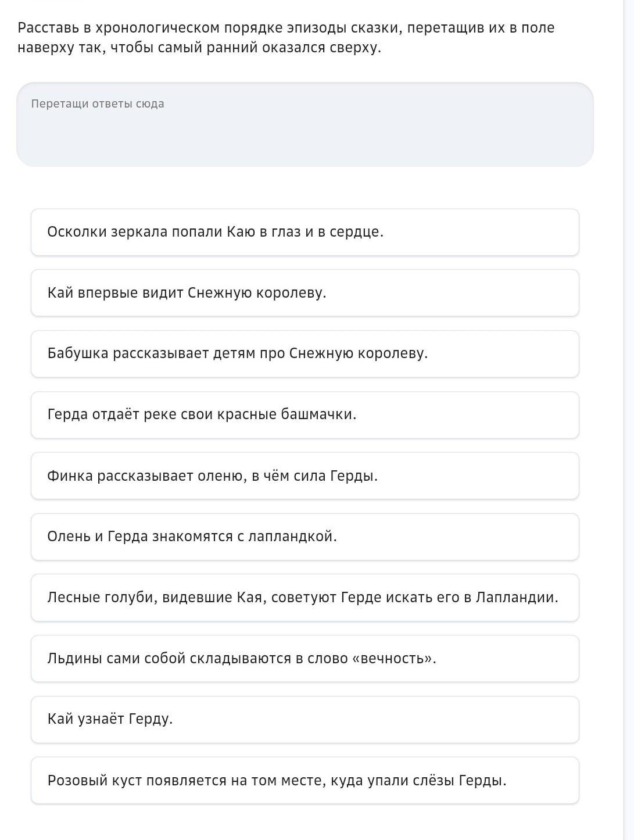Select the "Кай впервые видит Снежную королеву" card
This screenshot has width=634, height=840.
pyautogui.click(x=305, y=293)
